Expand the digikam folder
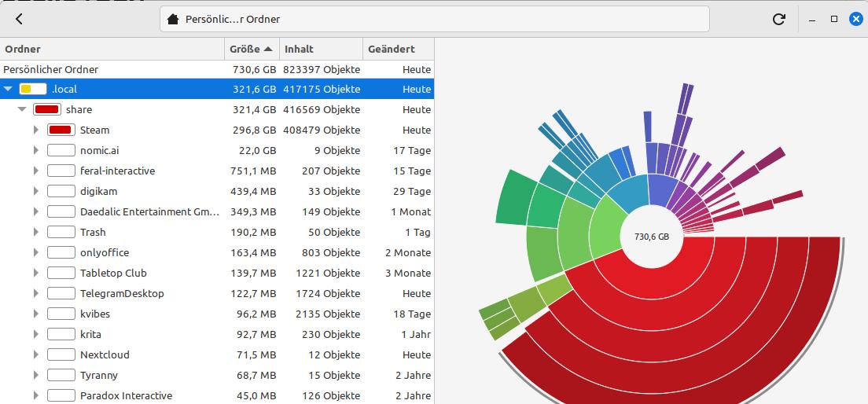 [36, 192]
